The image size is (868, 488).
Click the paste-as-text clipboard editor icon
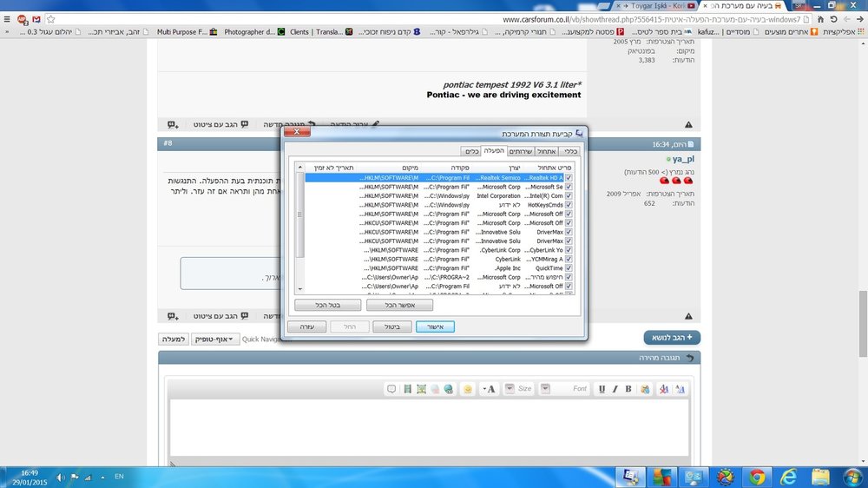point(645,389)
